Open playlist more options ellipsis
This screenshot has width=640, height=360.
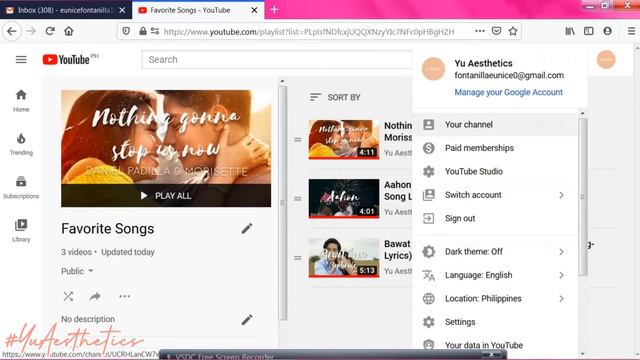click(x=124, y=296)
